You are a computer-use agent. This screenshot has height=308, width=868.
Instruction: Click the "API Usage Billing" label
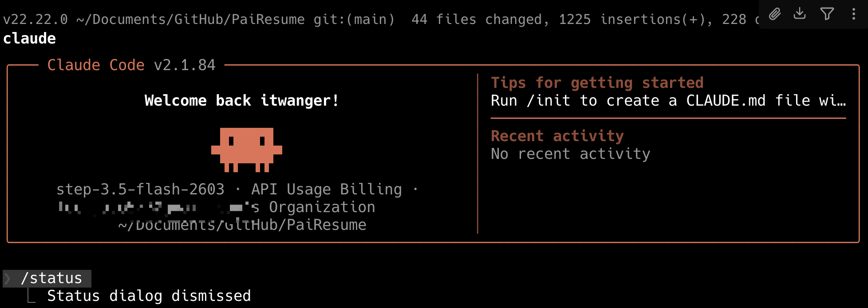[x=326, y=190]
